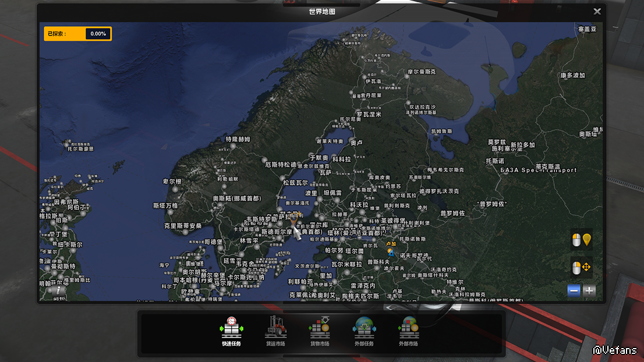Open the 外部任务 external contracts
The height and width of the screenshot is (362, 644).
tap(364, 331)
